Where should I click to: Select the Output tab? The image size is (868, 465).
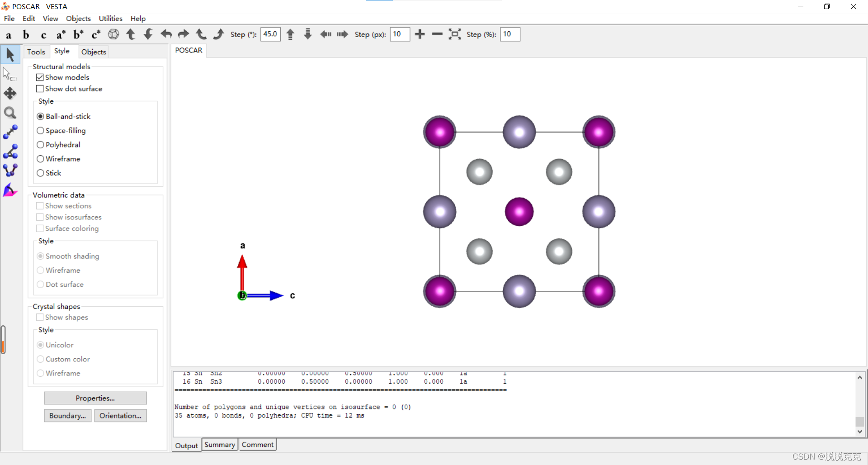tap(186, 446)
